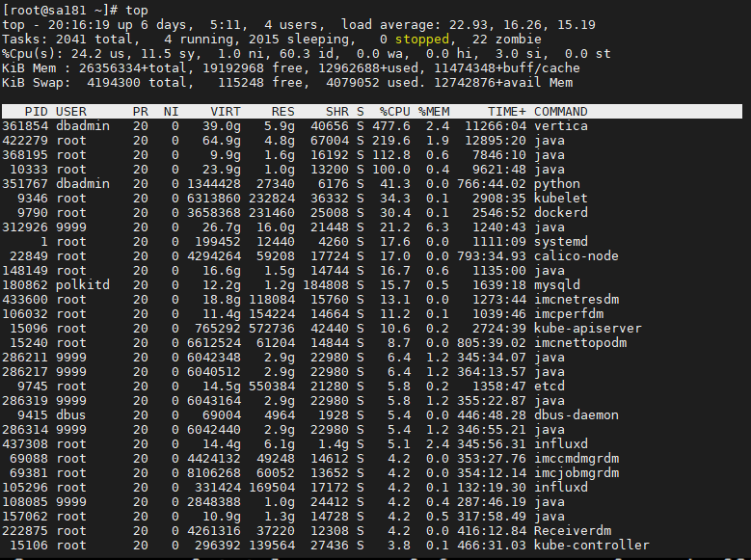The width and height of the screenshot is (751, 560).
Task: Click the mysqld command name
Action: point(556,284)
